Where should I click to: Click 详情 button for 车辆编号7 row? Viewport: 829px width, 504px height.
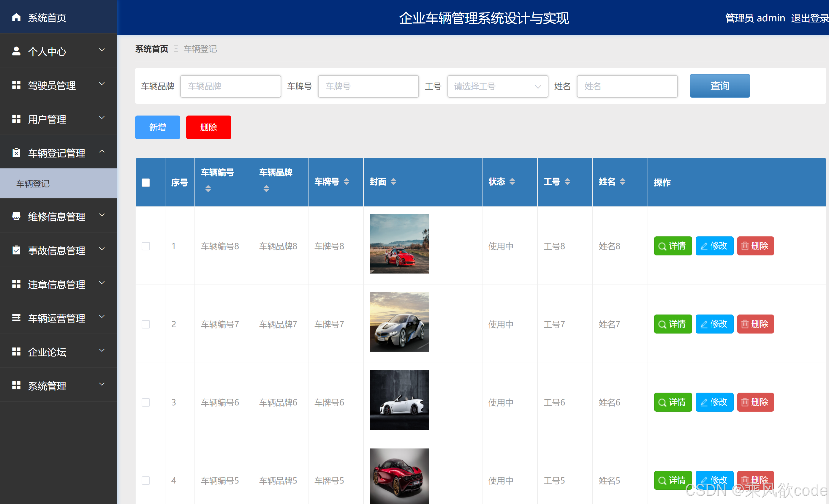click(x=673, y=324)
